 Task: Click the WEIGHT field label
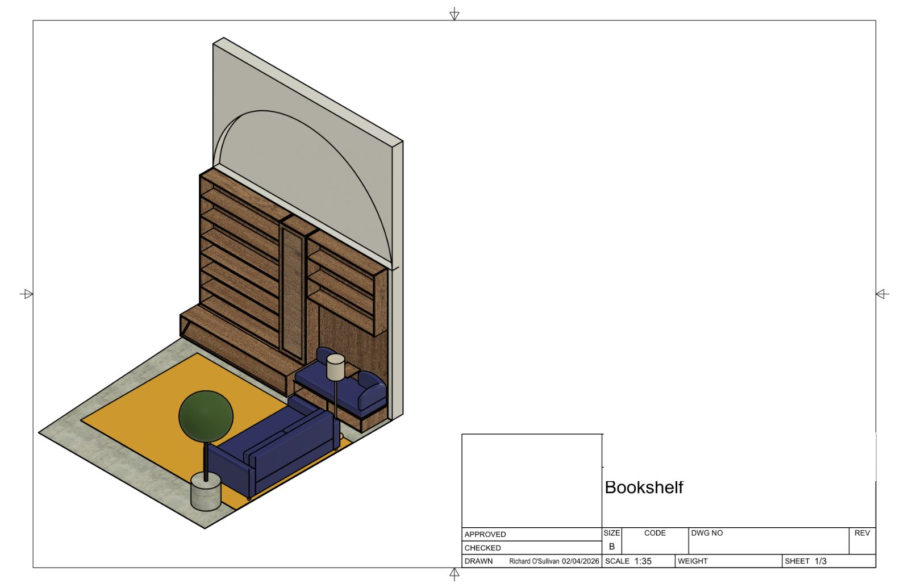(693, 561)
